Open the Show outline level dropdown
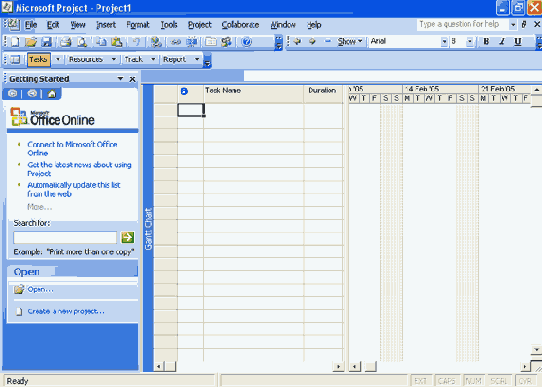 350,41
